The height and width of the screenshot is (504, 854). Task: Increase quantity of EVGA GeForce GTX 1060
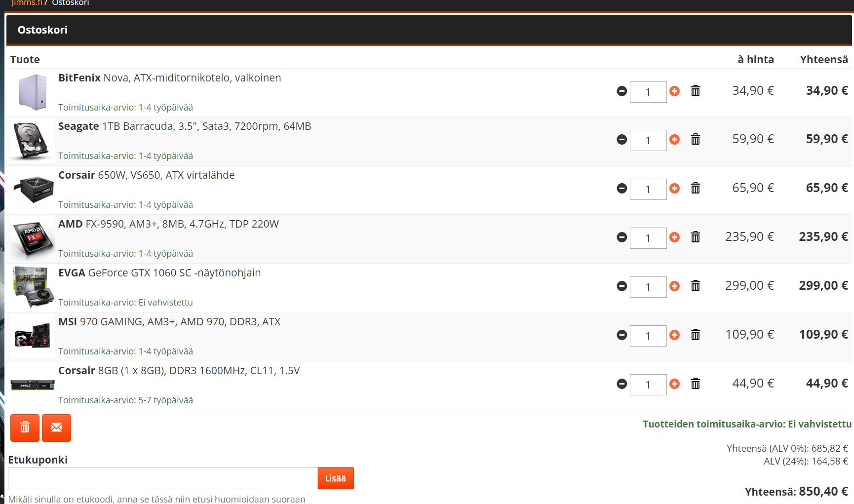[x=674, y=286]
